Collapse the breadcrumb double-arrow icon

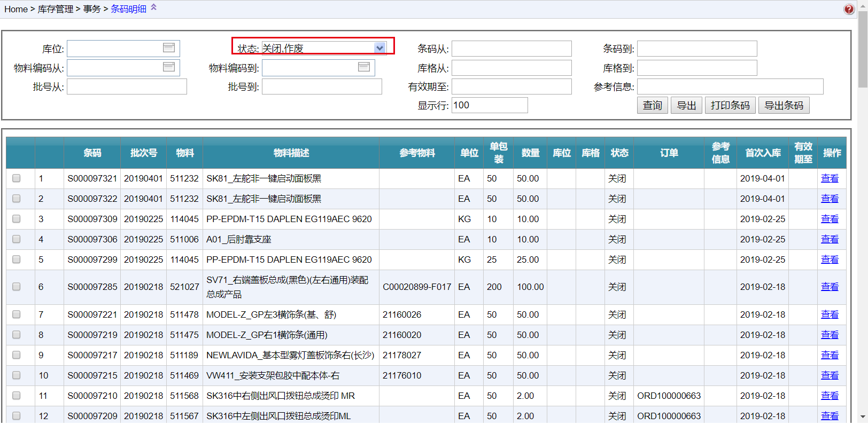pos(154,7)
